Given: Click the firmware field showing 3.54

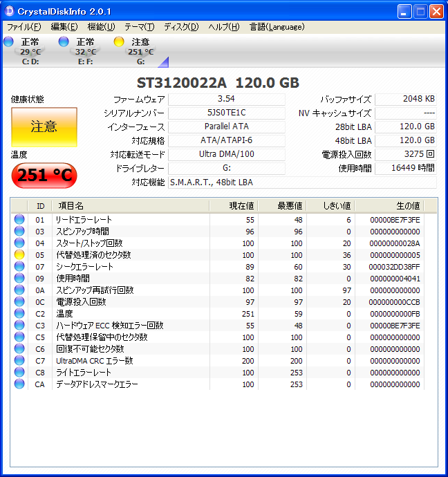Looking at the screenshot, I should 227,99.
